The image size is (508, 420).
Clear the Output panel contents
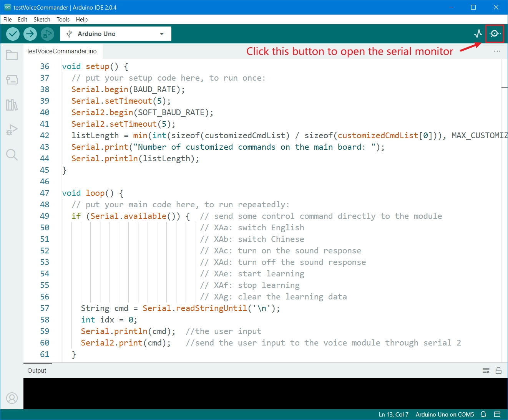point(486,370)
